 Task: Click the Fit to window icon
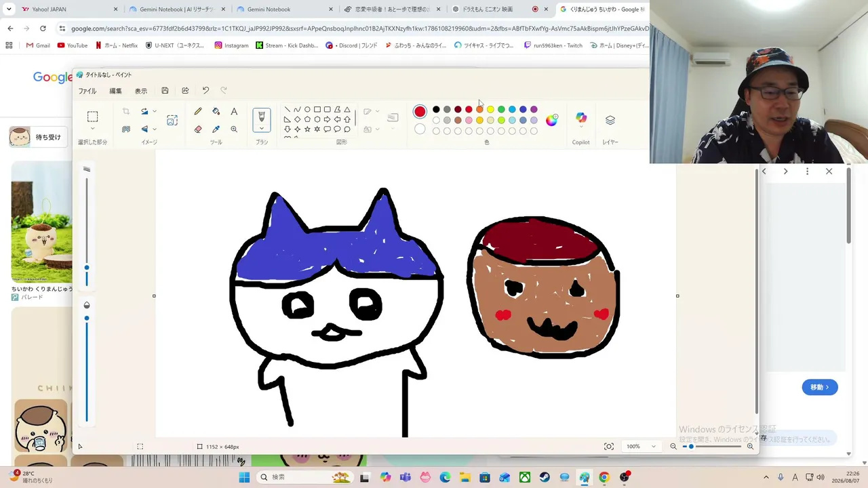(x=609, y=447)
